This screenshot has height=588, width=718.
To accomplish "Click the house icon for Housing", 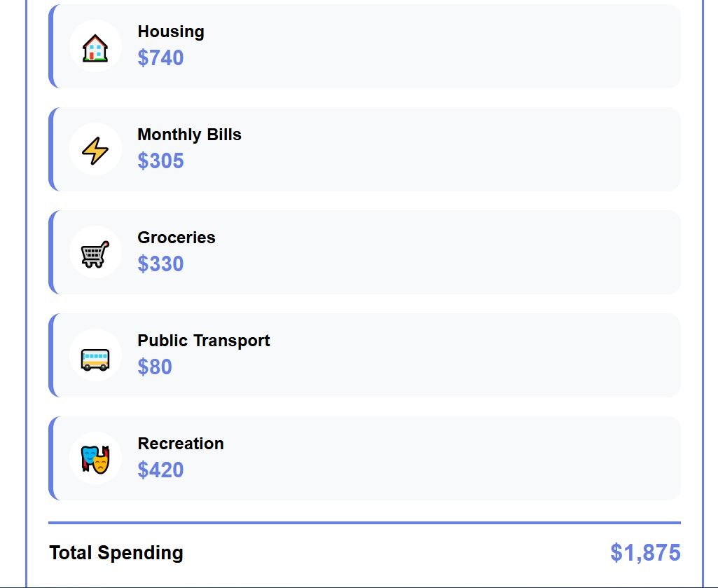I will pyautogui.click(x=95, y=48).
